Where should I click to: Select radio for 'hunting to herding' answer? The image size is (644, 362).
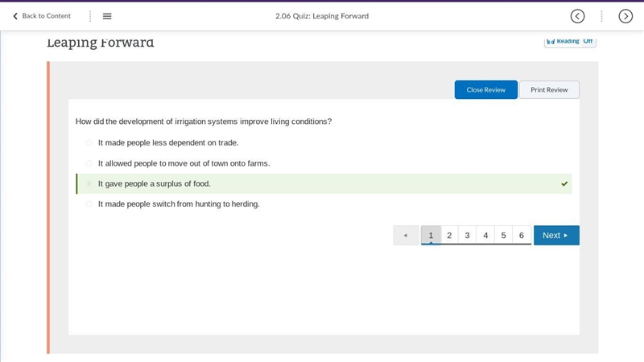[89, 204]
